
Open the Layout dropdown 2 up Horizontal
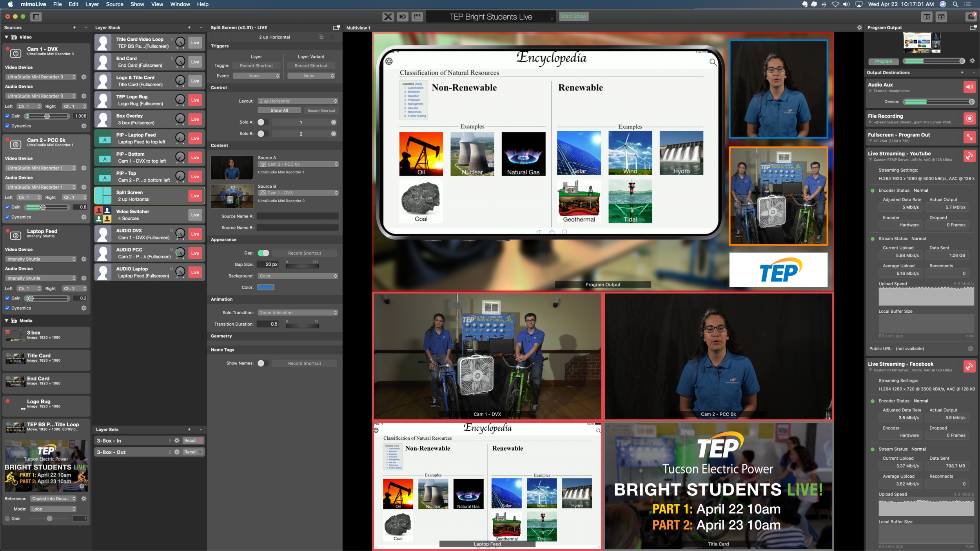298,101
